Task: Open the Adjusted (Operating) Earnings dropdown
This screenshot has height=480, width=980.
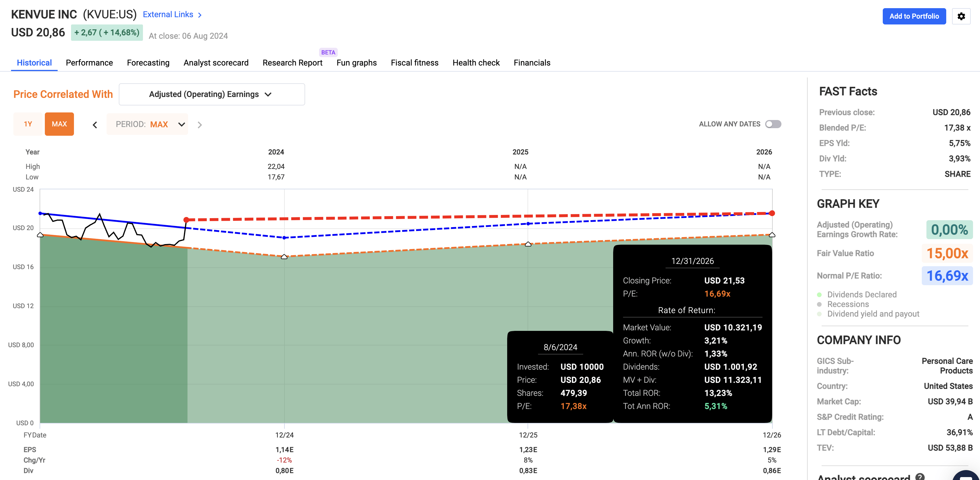Action: pyautogui.click(x=212, y=94)
